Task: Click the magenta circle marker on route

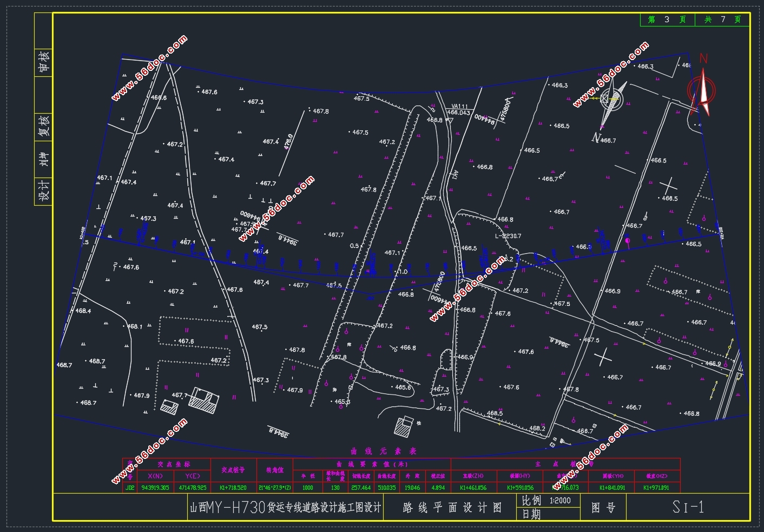Action: [628, 240]
